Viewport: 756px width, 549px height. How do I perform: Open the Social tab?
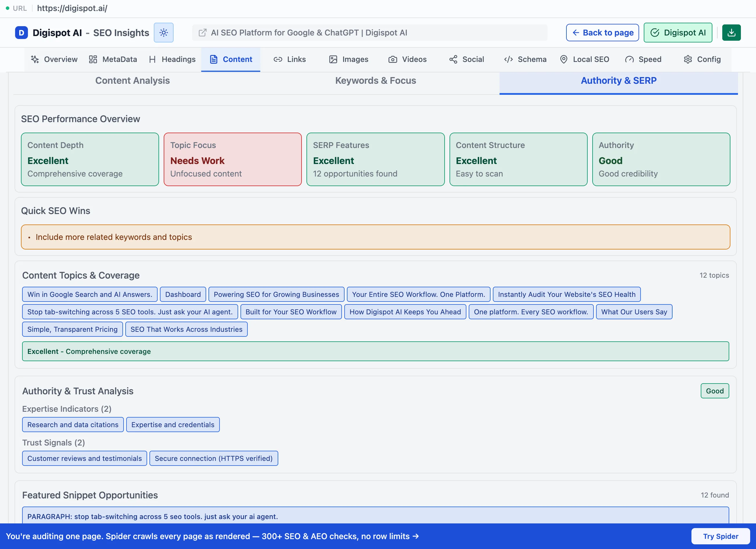tap(466, 59)
